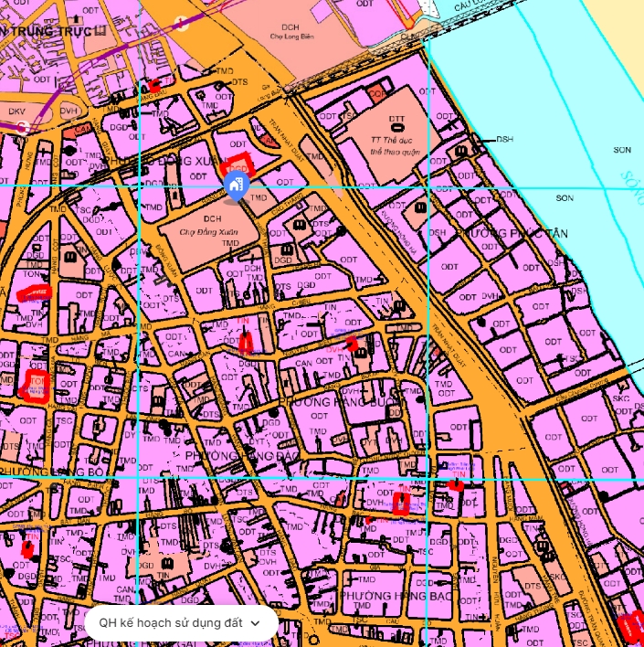
Task: Click the 'TT Thể dục thể thao quận' label
Action: [395, 145]
